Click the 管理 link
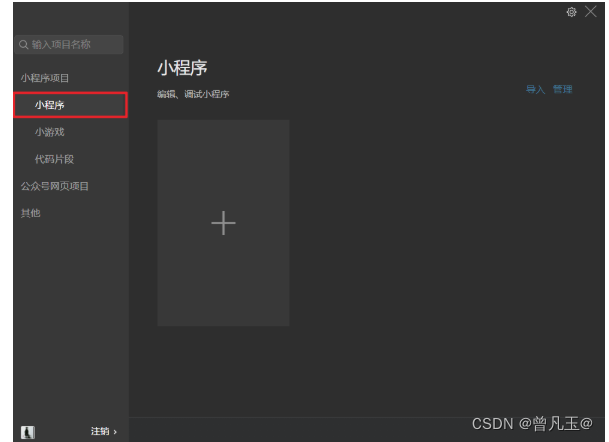The width and height of the screenshot is (609, 442). click(x=562, y=89)
